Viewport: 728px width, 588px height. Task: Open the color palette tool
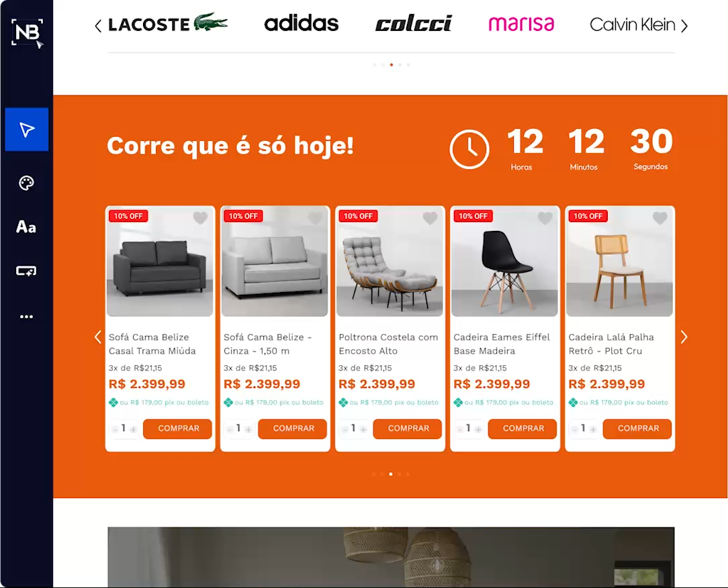26,183
